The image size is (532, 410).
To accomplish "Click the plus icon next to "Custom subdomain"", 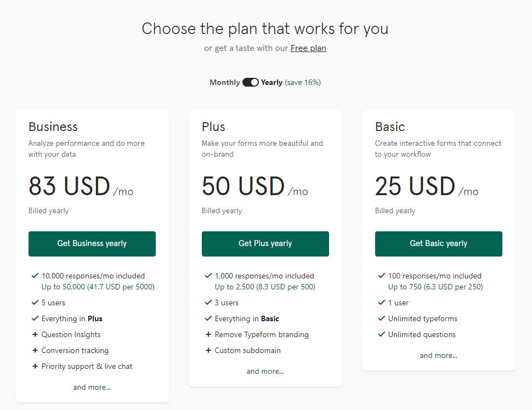I will (207, 350).
